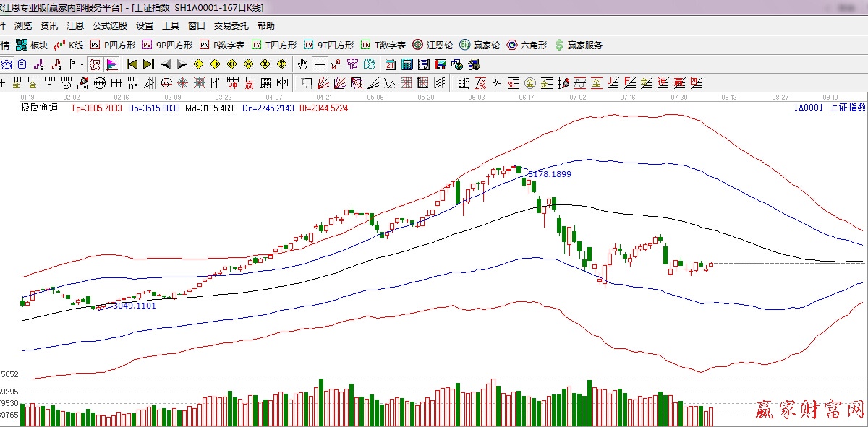The width and height of the screenshot is (868, 427).
Task: Open the 板块 sector view
Action: pos(32,45)
